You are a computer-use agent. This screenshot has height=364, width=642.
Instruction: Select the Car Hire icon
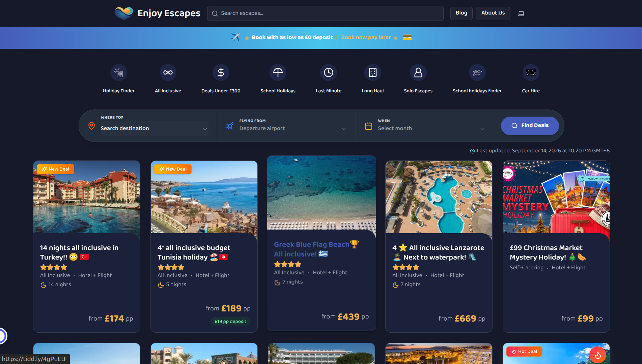click(x=531, y=72)
